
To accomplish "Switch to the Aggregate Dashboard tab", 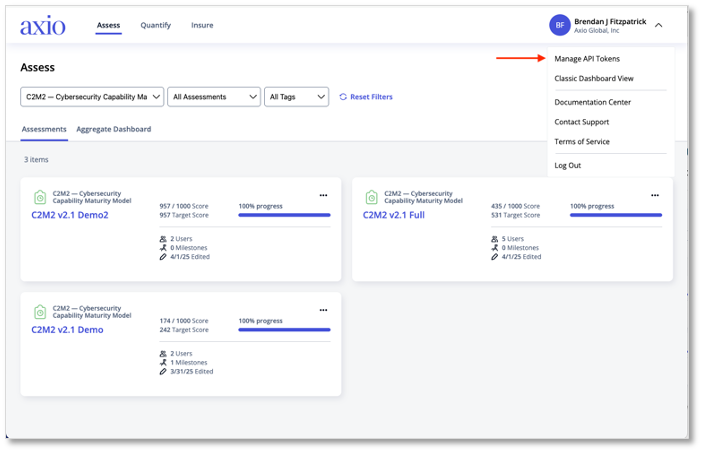I will (x=113, y=129).
